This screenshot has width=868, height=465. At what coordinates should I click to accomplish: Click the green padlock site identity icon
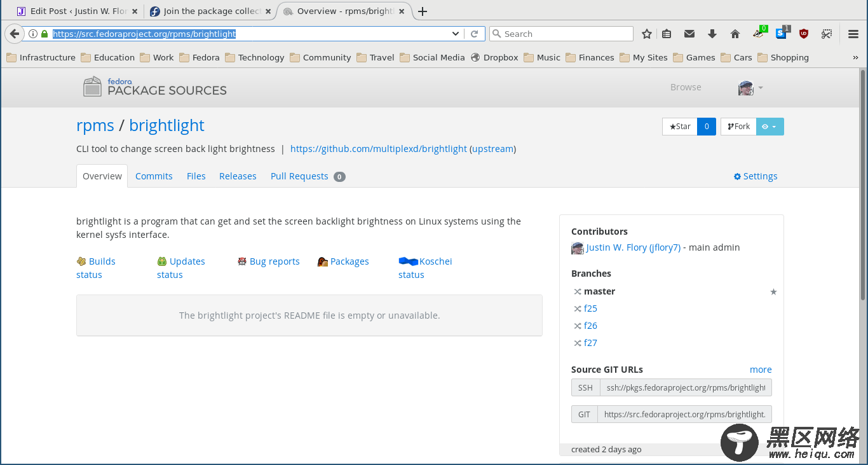(44, 34)
